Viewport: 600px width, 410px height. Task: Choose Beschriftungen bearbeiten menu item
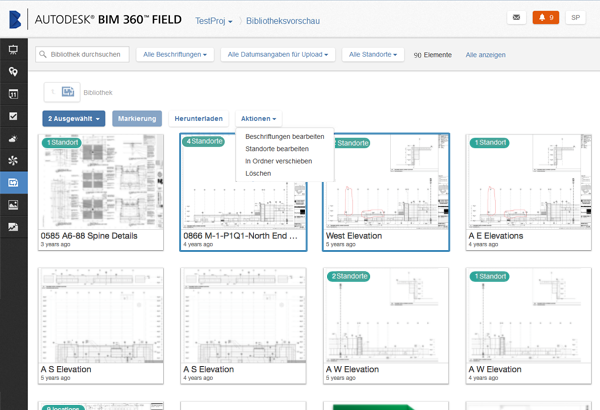[285, 137]
